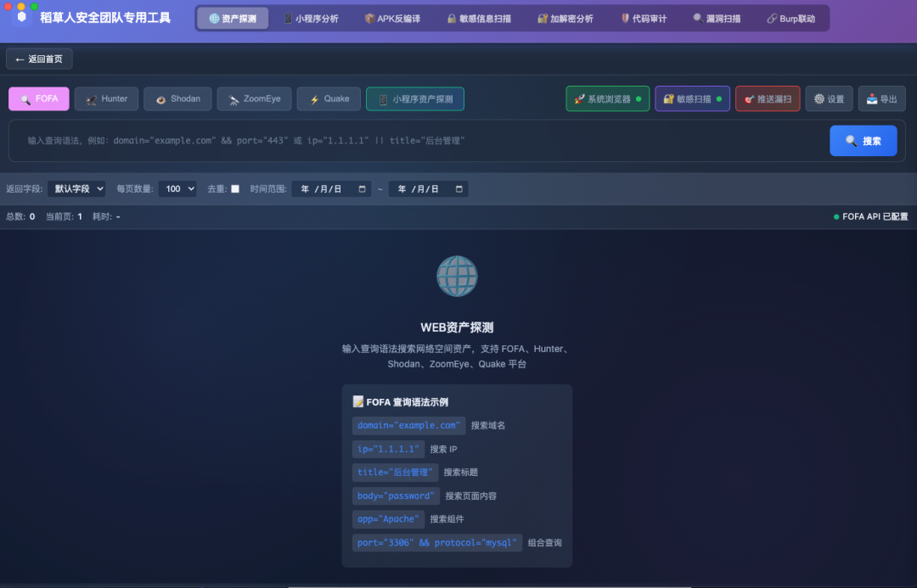Image resolution: width=917 pixels, height=588 pixels.
Task: Click the 返回首页 back button
Action: click(x=39, y=59)
